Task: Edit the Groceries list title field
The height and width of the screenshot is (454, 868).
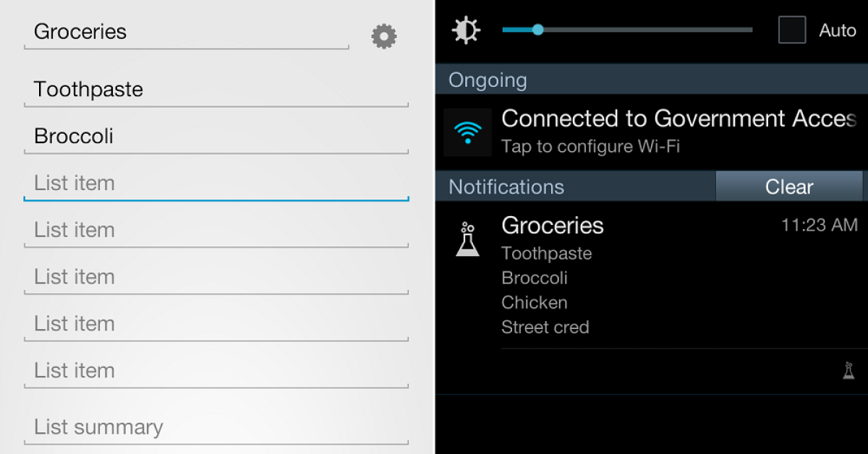Action: point(186,33)
